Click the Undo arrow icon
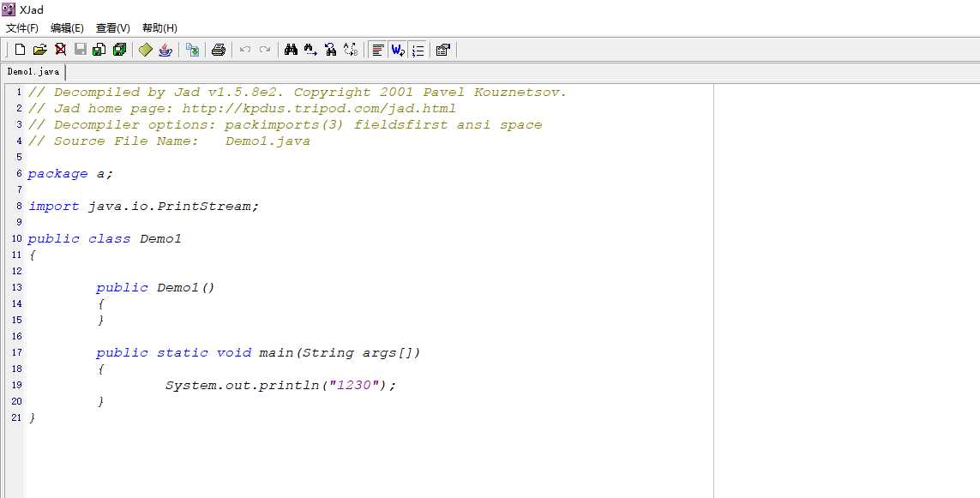This screenshot has height=498, width=980. point(245,50)
